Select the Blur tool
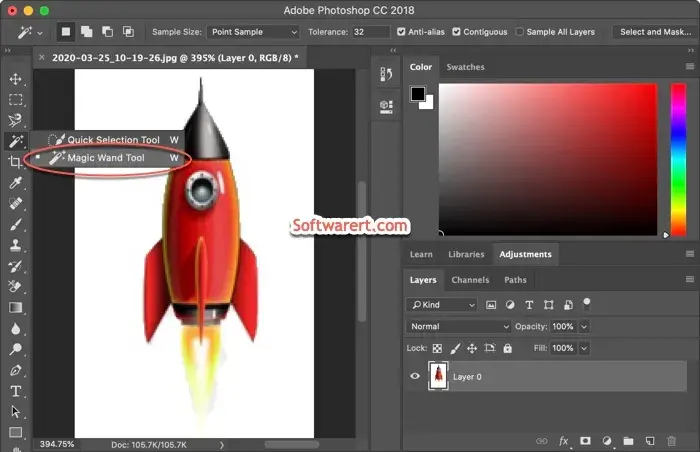700x452 pixels. pyautogui.click(x=16, y=329)
